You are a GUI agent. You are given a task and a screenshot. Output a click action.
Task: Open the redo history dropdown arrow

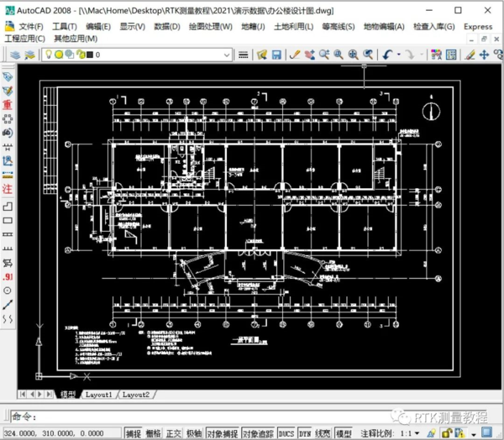422,55
